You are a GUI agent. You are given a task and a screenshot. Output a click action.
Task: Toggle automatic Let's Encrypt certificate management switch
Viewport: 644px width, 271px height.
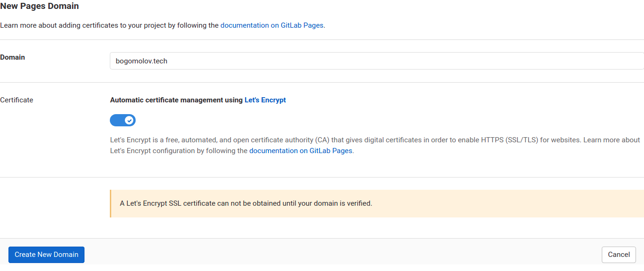123,120
